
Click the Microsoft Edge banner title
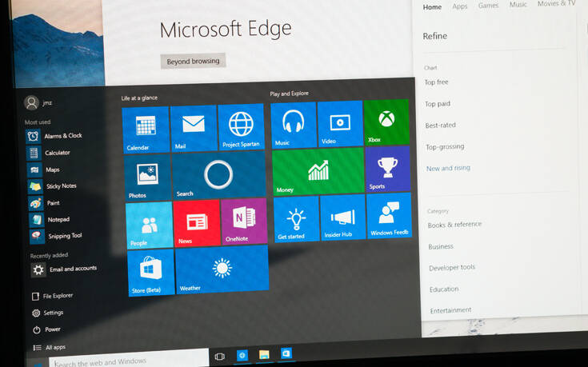(226, 30)
